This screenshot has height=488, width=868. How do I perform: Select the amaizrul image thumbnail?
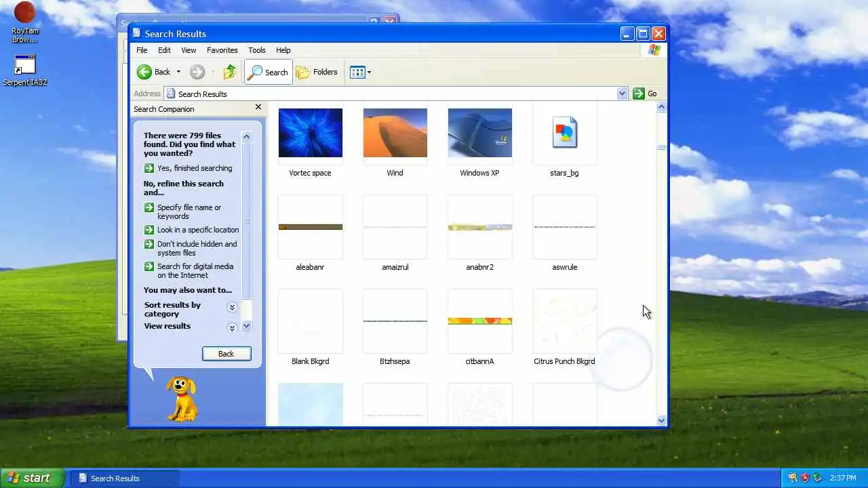[x=395, y=227]
